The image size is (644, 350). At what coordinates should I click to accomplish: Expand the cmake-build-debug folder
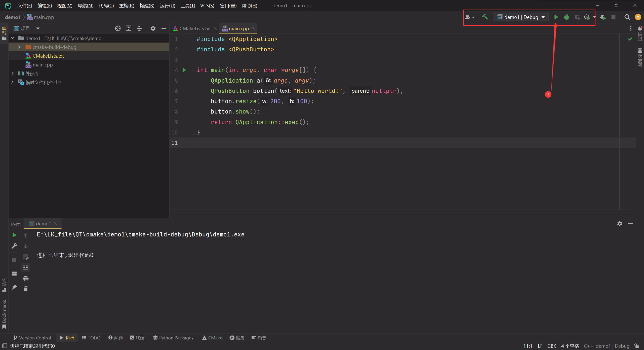point(20,47)
